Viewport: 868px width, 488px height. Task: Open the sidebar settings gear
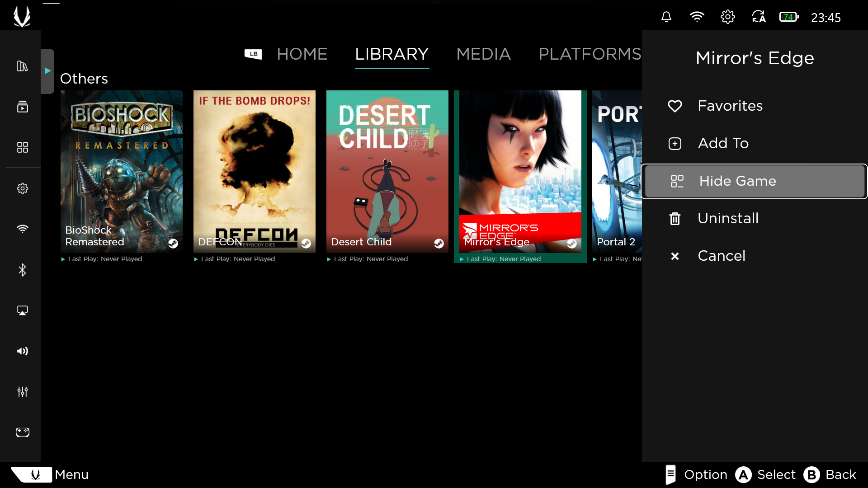[x=22, y=188]
